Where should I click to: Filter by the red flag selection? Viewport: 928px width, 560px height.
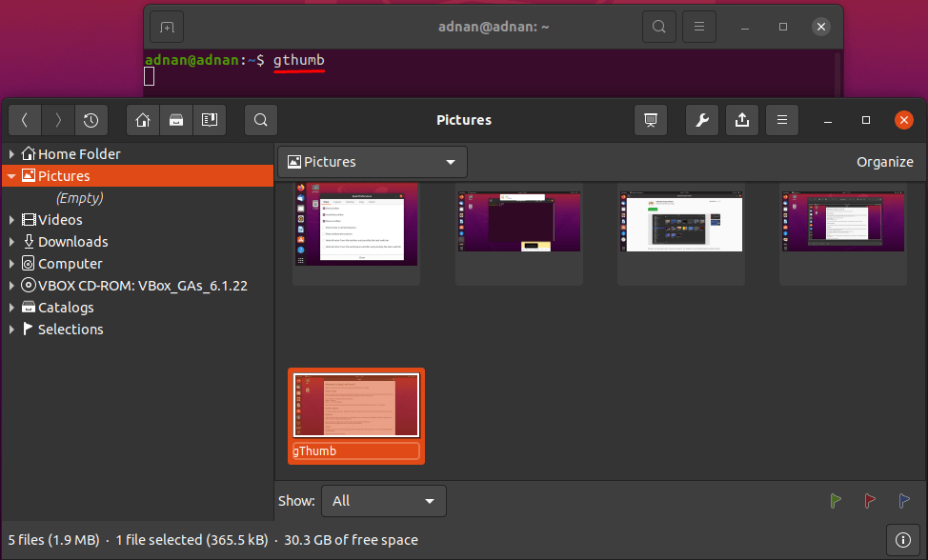pyautogui.click(x=870, y=501)
